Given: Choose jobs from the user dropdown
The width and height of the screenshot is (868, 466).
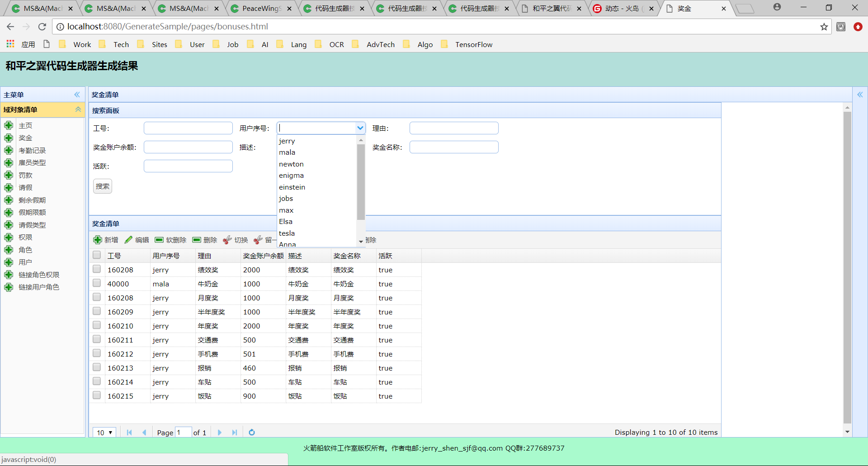Looking at the screenshot, I should coord(316,199).
